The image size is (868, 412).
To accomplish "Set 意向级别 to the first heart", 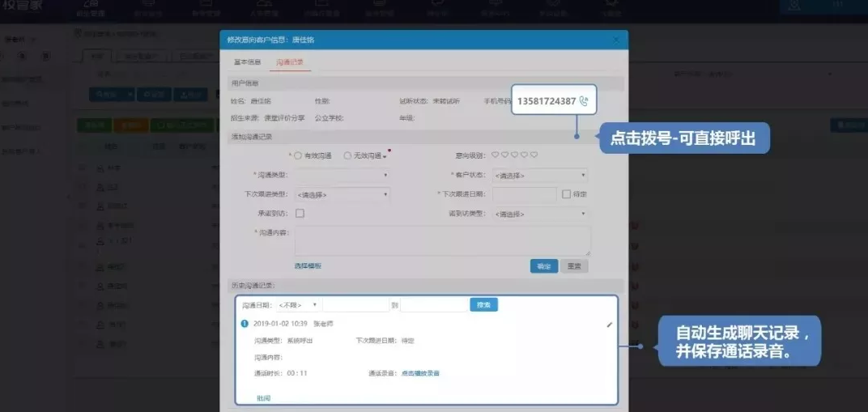I will point(496,155).
